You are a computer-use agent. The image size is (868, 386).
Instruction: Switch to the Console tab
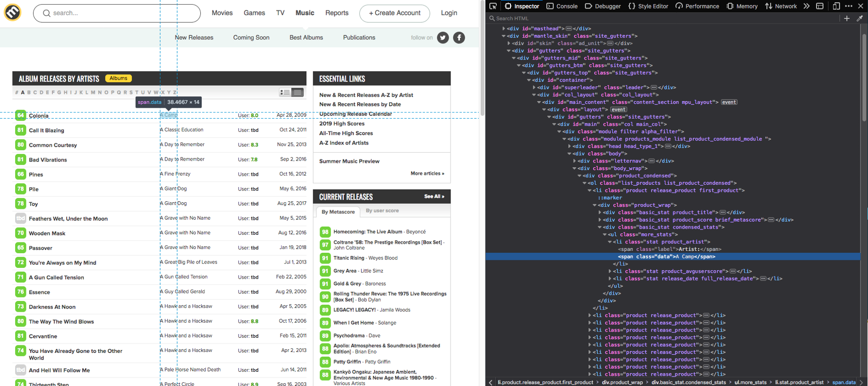[x=562, y=6]
